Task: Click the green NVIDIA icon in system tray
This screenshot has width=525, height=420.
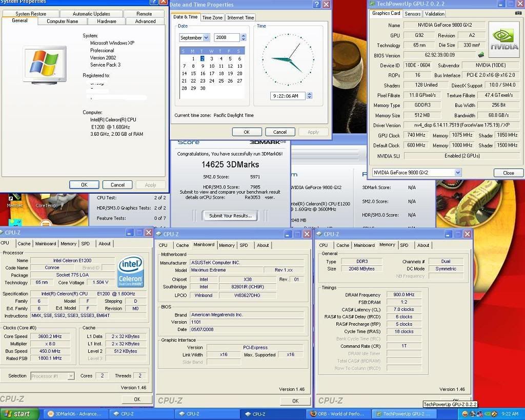Action: [487, 414]
